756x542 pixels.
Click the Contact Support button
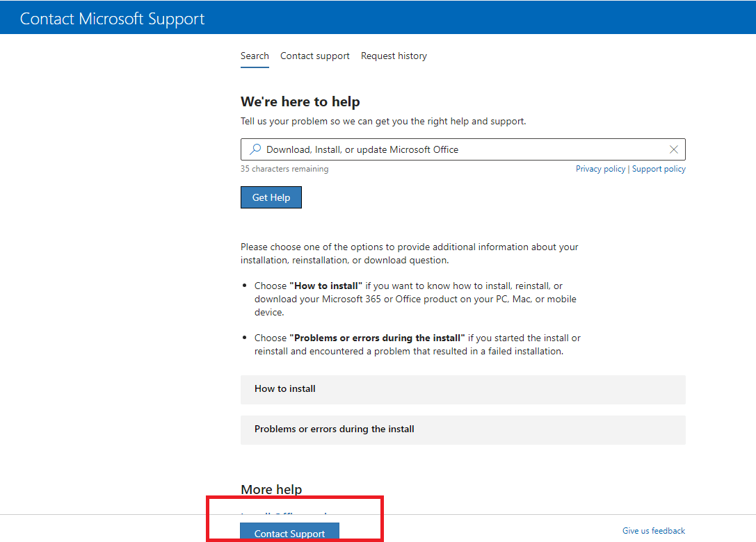(289, 532)
